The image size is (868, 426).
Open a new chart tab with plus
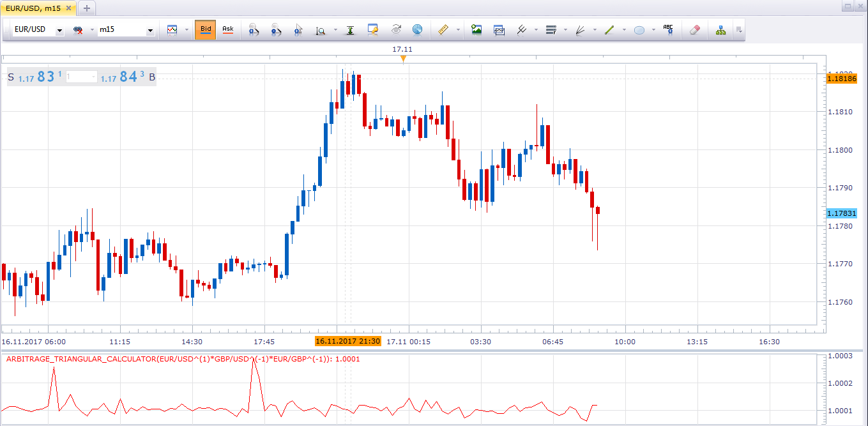(87, 8)
